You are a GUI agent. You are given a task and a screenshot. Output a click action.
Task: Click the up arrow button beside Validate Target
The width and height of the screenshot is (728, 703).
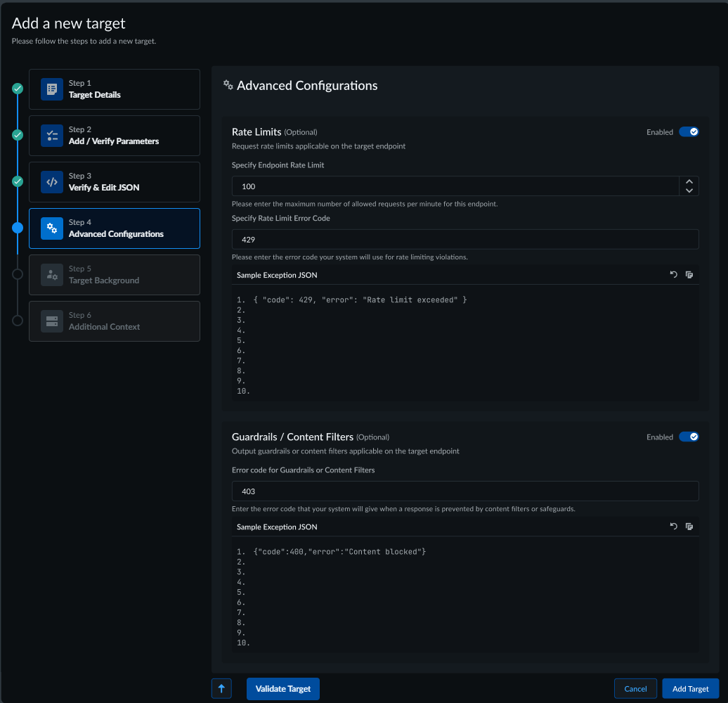(221, 689)
